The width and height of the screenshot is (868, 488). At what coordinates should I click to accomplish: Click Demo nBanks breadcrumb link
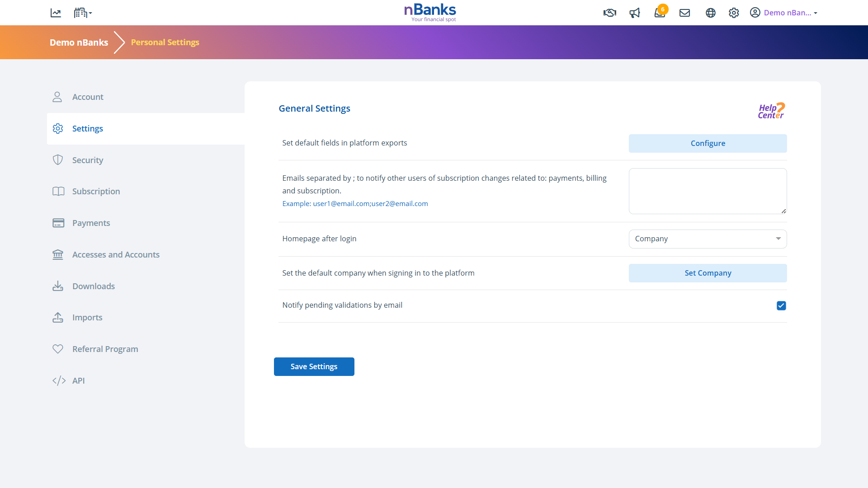tap(79, 42)
